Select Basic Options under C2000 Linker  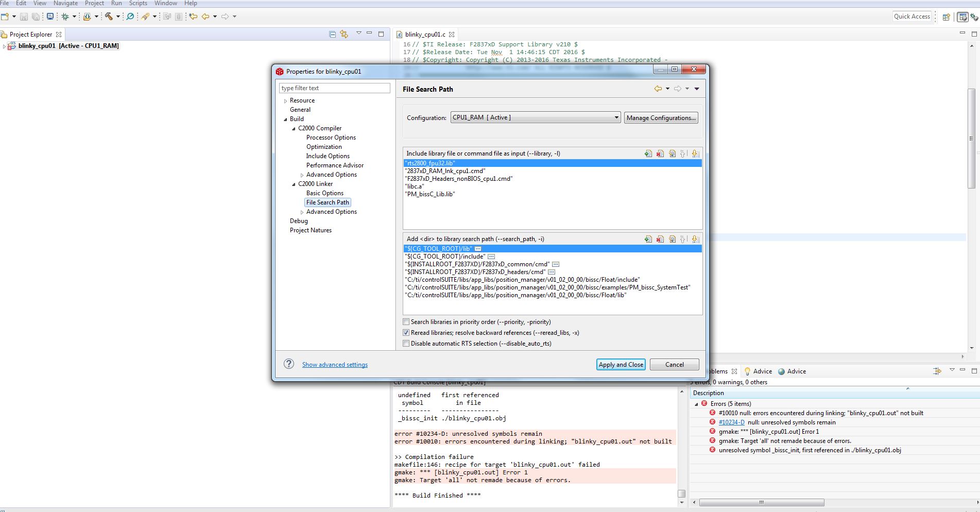click(x=325, y=193)
